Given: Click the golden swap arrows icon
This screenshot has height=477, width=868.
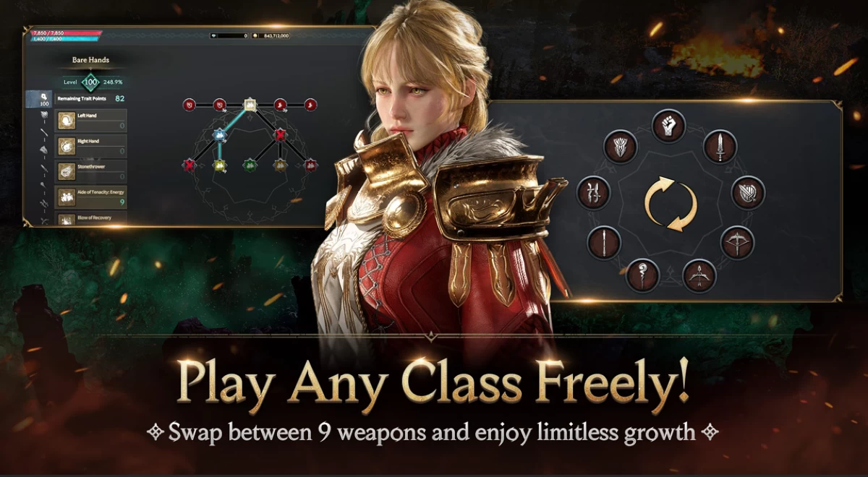Looking at the screenshot, I should 671,205.
